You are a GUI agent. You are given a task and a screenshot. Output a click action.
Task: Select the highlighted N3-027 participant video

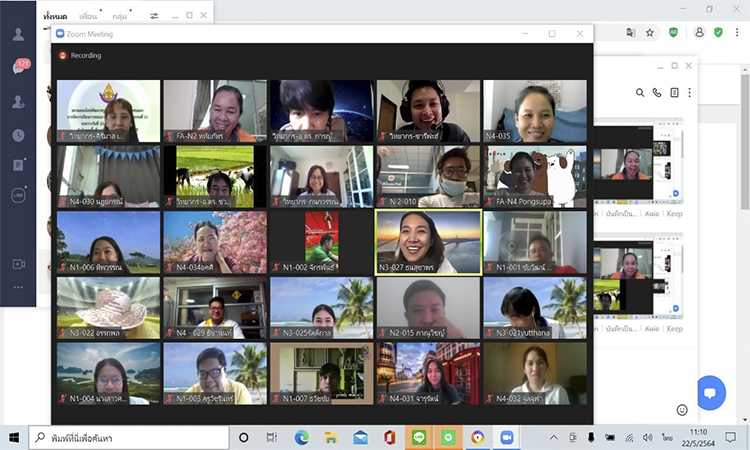point(428,242)
